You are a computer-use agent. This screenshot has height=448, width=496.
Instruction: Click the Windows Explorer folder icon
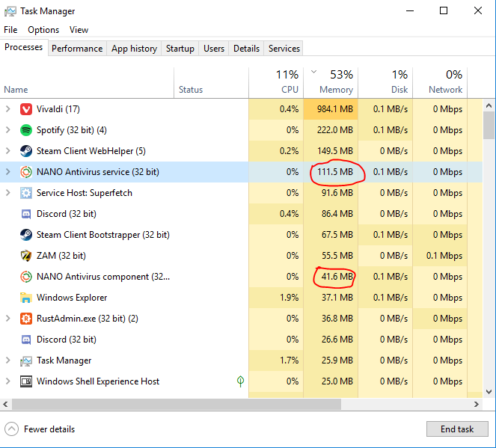pyautogui.click(x=25, y=298)
